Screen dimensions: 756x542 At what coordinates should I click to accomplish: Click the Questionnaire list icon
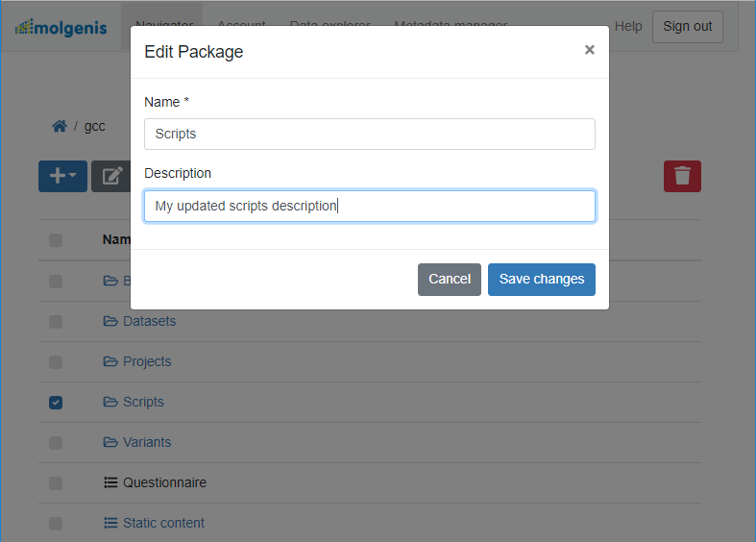(x=110, y=482)
